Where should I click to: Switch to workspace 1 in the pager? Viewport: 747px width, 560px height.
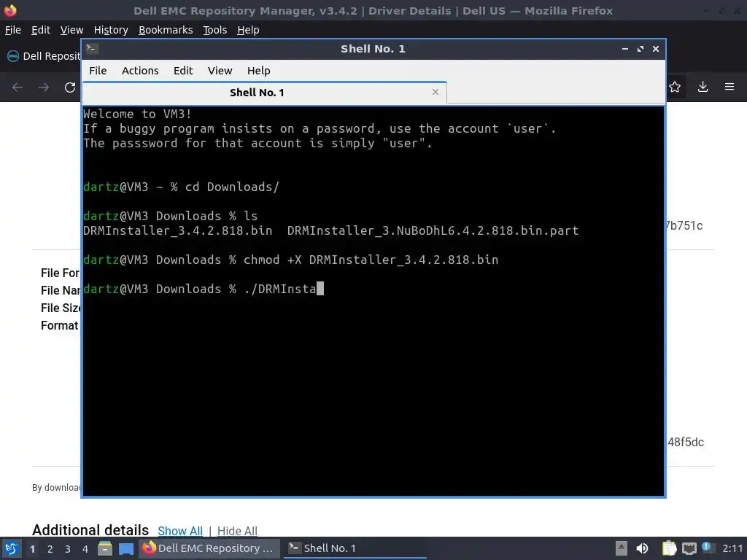pos(32,549)
